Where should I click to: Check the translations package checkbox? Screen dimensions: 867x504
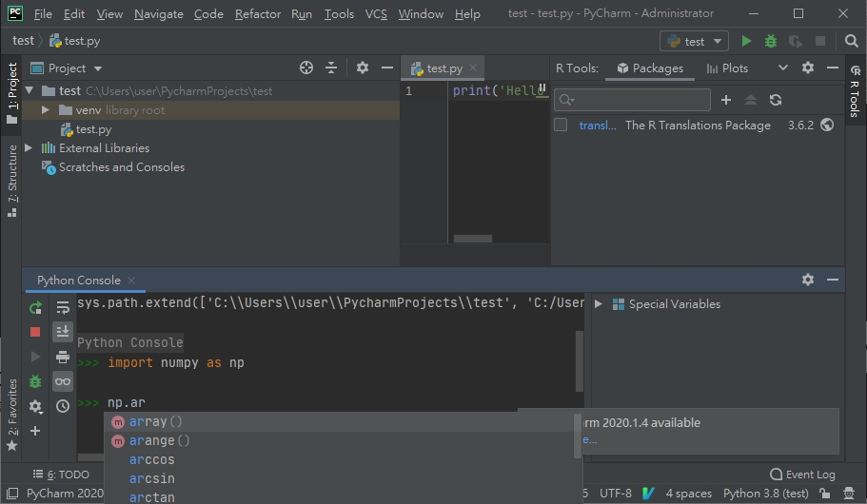click(561, 125)
